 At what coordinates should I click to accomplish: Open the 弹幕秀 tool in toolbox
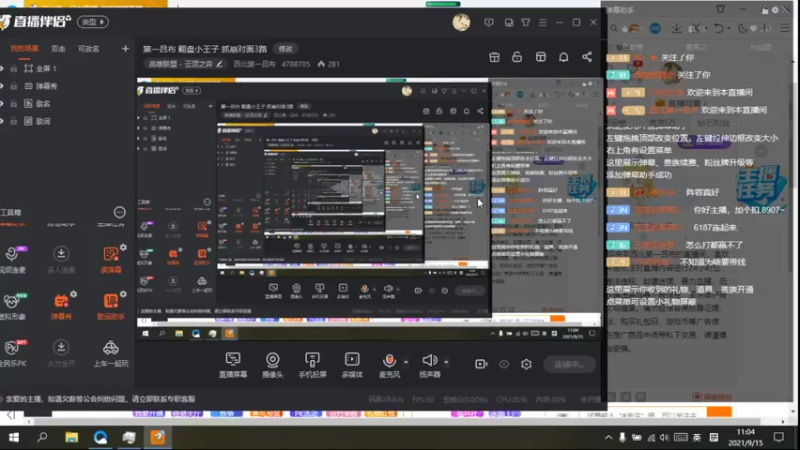tap(61, 307)
